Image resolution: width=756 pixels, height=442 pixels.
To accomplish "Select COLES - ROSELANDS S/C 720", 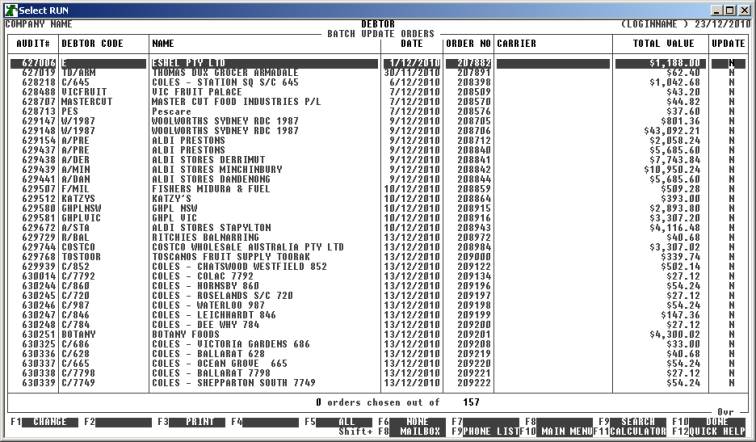I will point(378,295).
